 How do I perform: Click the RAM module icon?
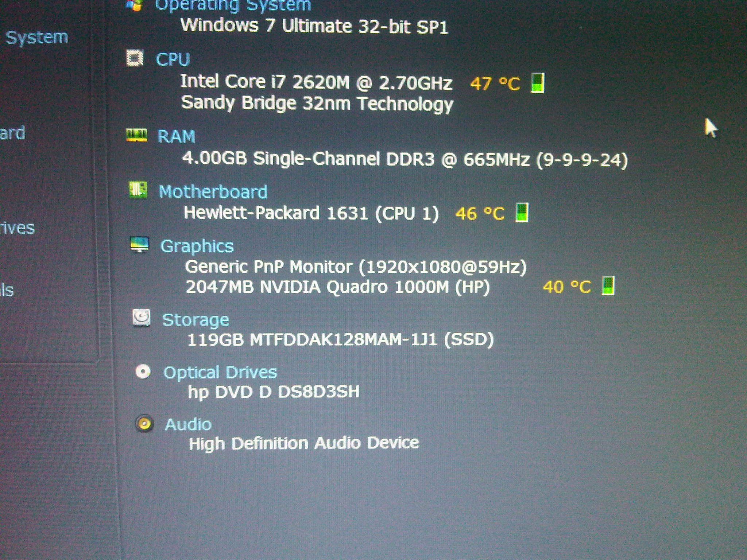(136, 135)
